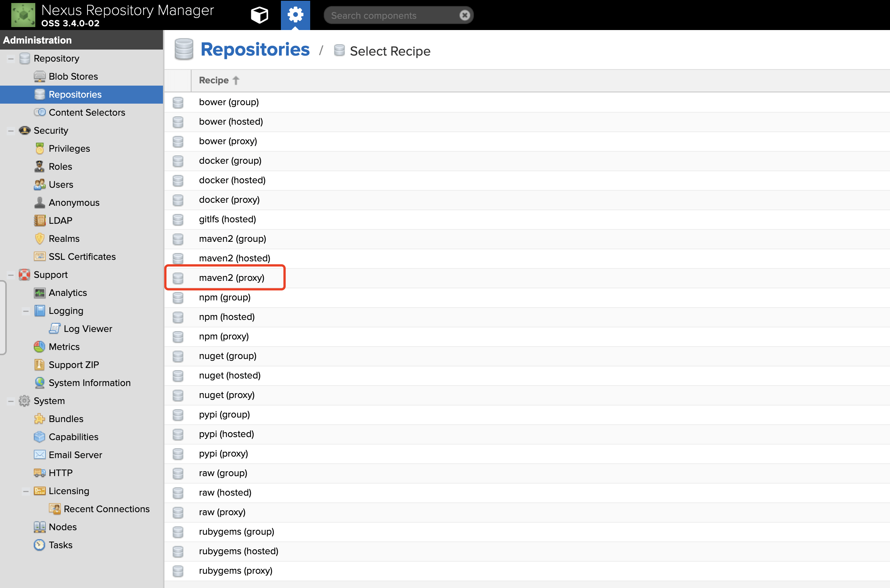The image size is (890, 588).
Task: Collapse the Repository tree node
Action: pyautogui.click(x=11, y=59)
